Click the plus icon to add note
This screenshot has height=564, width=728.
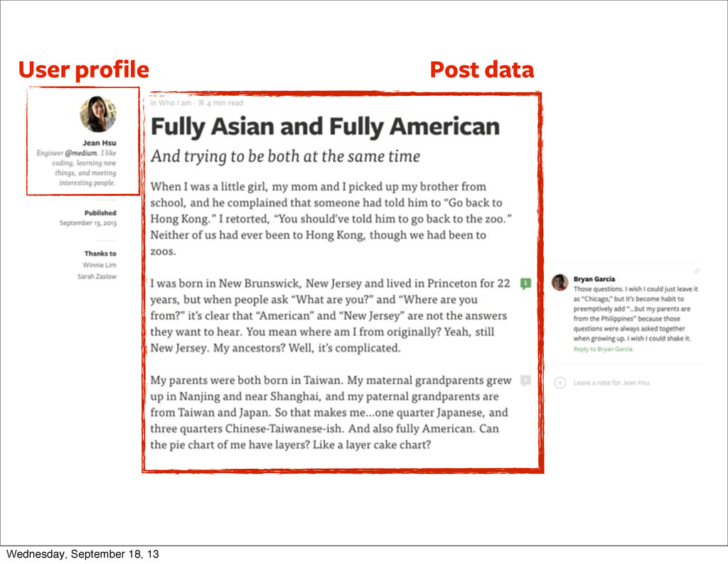coord(560,383)
